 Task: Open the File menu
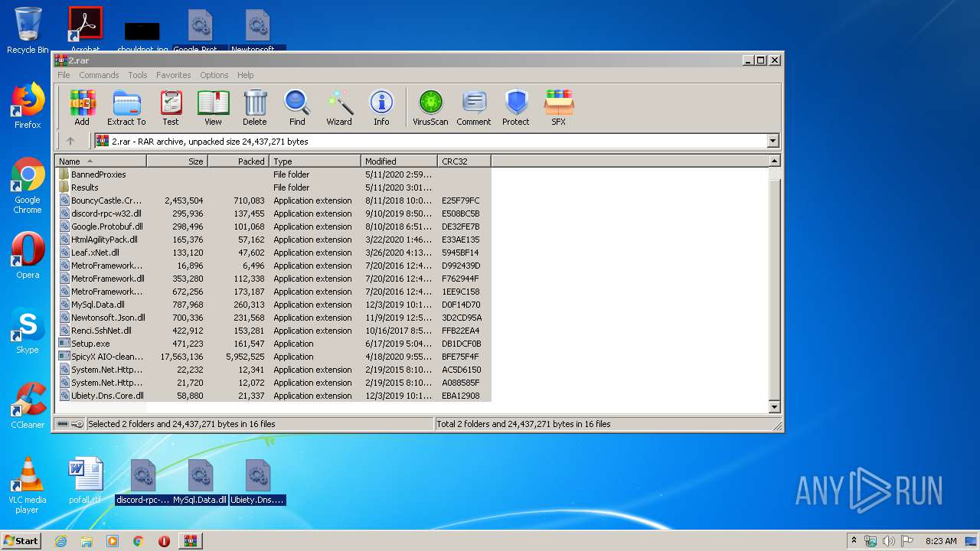coord(64,75)
